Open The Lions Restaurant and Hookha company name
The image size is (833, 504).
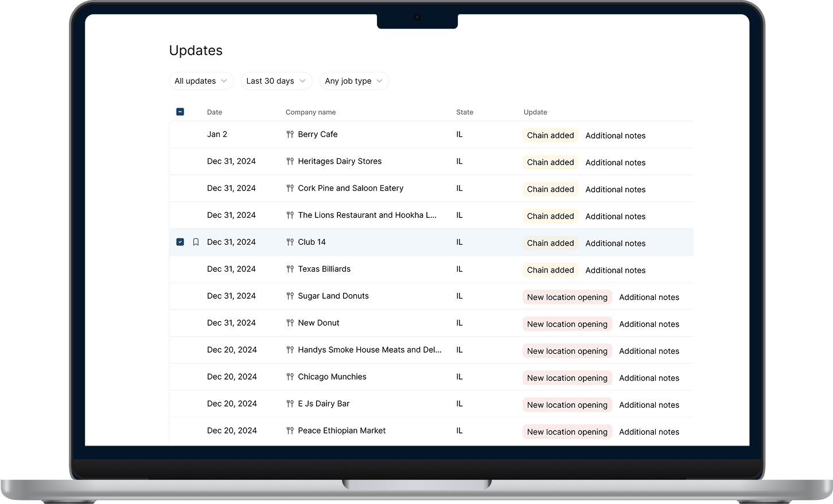coord(367,216)
